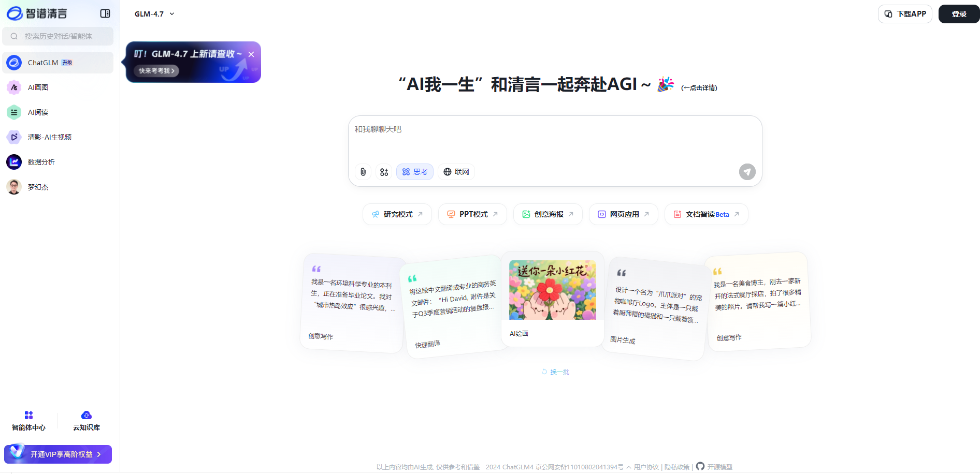Send the message with the paper plane icon
Image resolution: width=980 pixels, height=474 pixels.
[746, 171]
